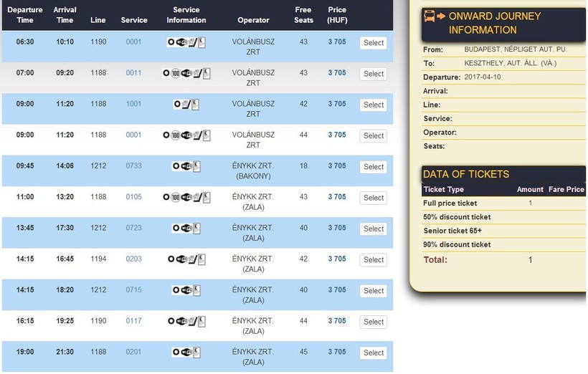588x374 pixels.
Task: Click the K icon on service 1001 row
Action: 196,105
